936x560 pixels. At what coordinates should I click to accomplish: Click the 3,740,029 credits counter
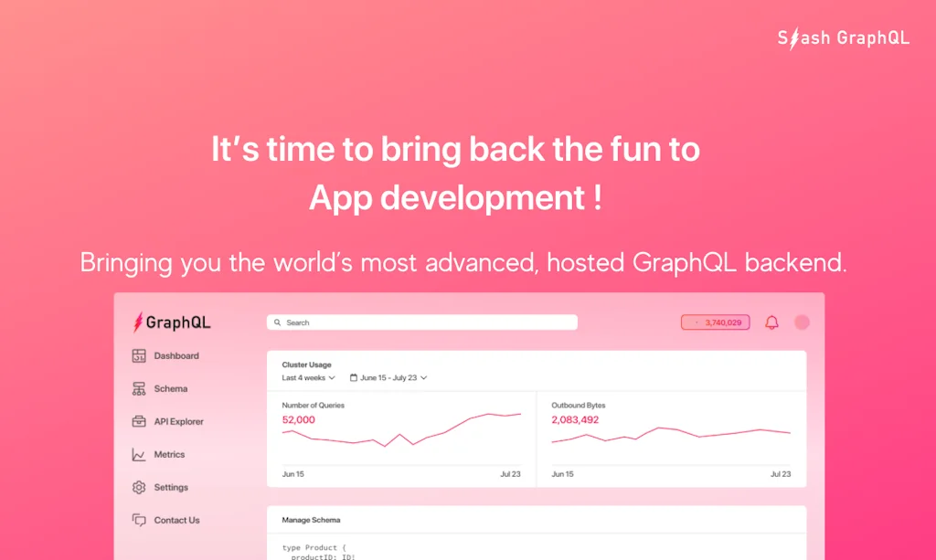point(715,322)
